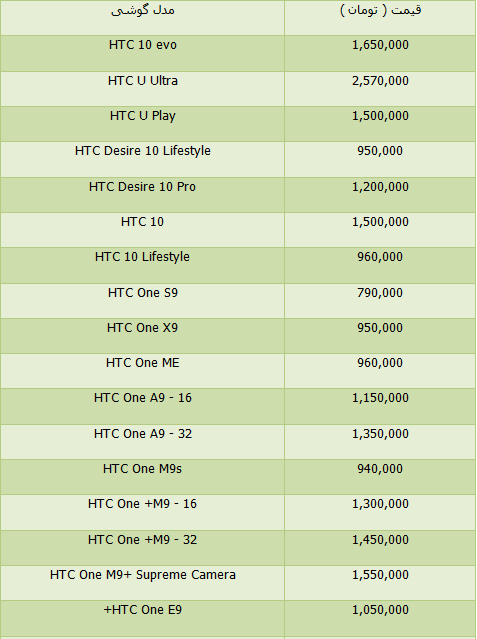Click the price in Toman column header
Viewport: 477px width, 639px height.
[x=380, y=10]
